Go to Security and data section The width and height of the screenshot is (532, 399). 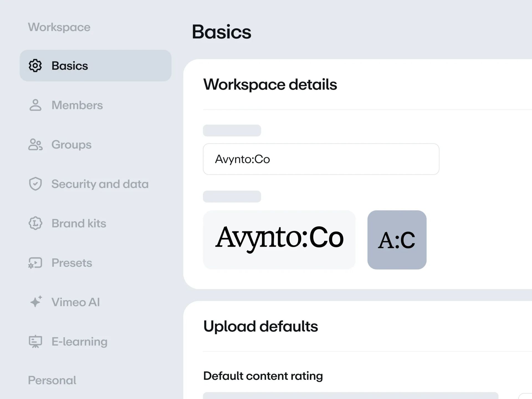(x=100, y=184)
